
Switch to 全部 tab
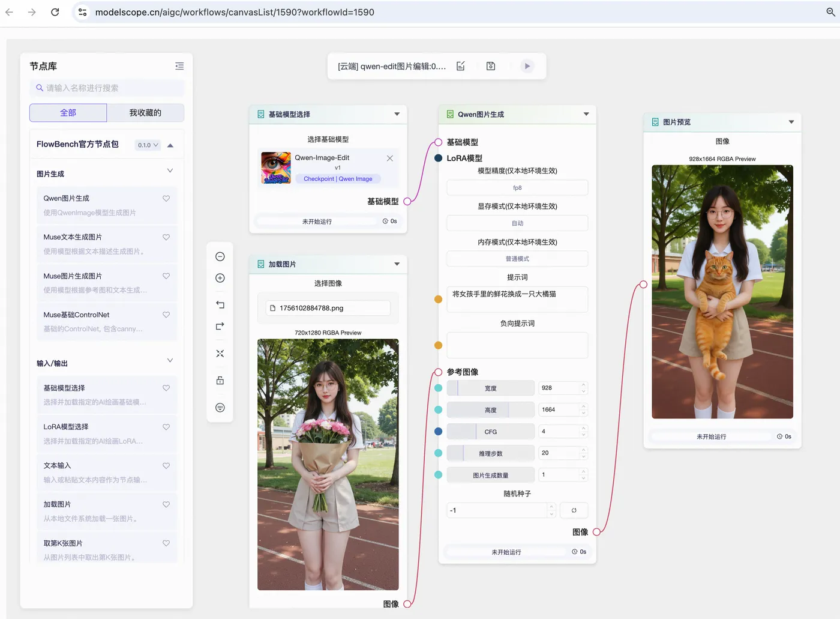[x=68, y=113]
